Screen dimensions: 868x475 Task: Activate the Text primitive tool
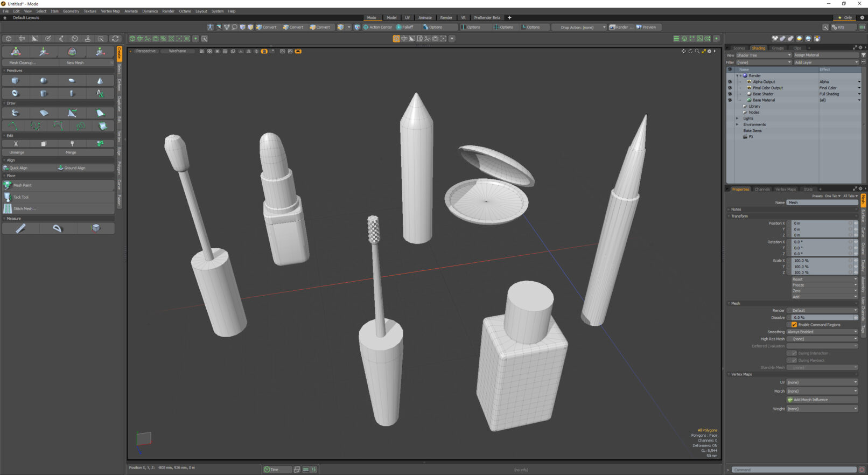click(x=100, y=93)
